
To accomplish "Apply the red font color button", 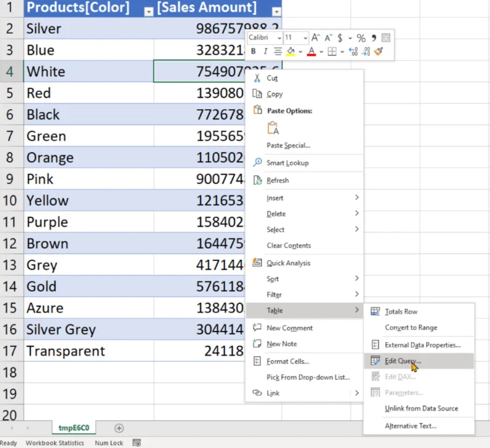I will click(x=311, y=51).
